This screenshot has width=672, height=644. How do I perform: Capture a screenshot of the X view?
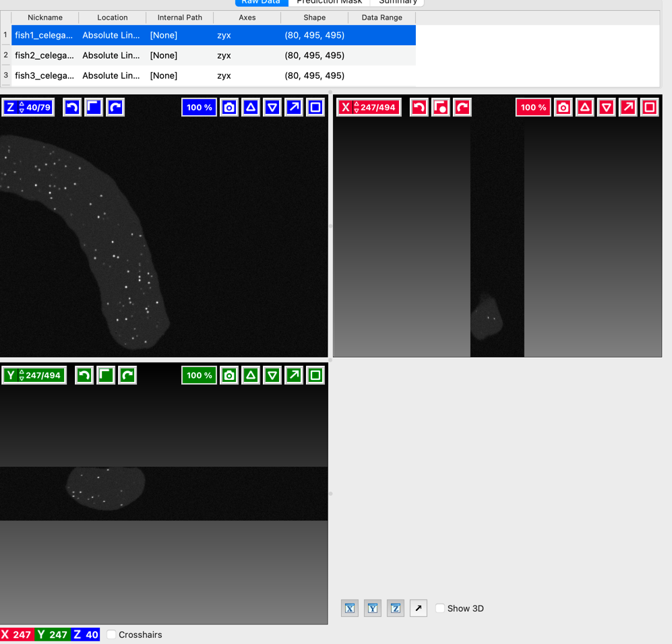pos(563,106)
